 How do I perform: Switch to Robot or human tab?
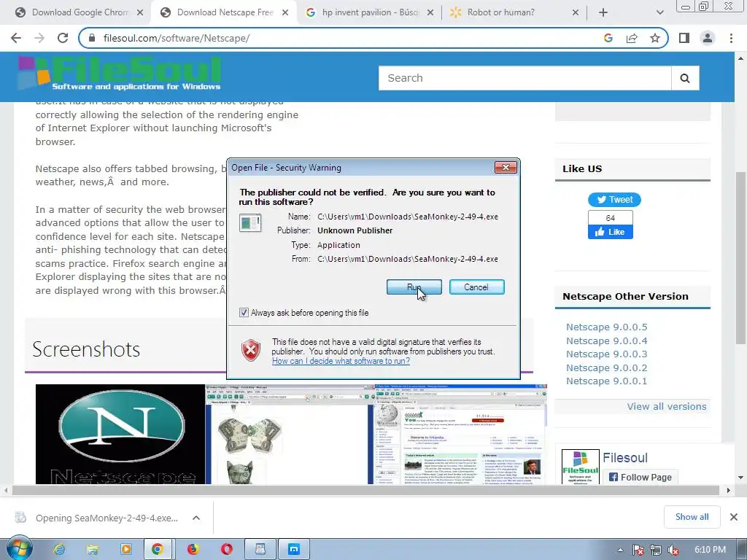pos(514,12)
